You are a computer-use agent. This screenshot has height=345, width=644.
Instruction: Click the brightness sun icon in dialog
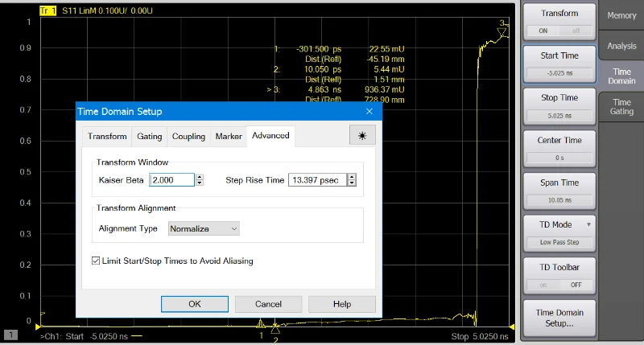362,135
